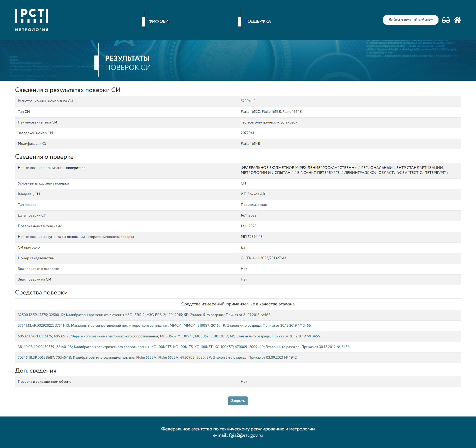Go to home via house icon
This screenshot has height=448, width=476.
(x=457, y=20)
